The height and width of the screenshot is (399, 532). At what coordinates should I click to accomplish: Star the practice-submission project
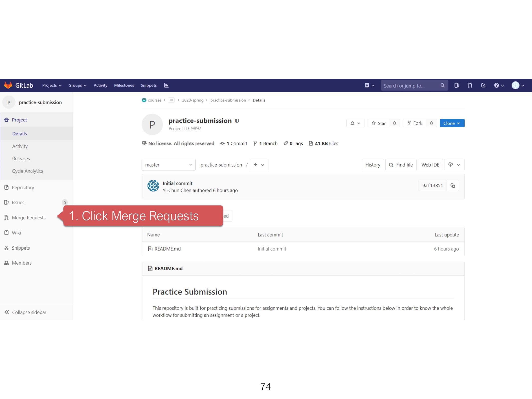378,123
